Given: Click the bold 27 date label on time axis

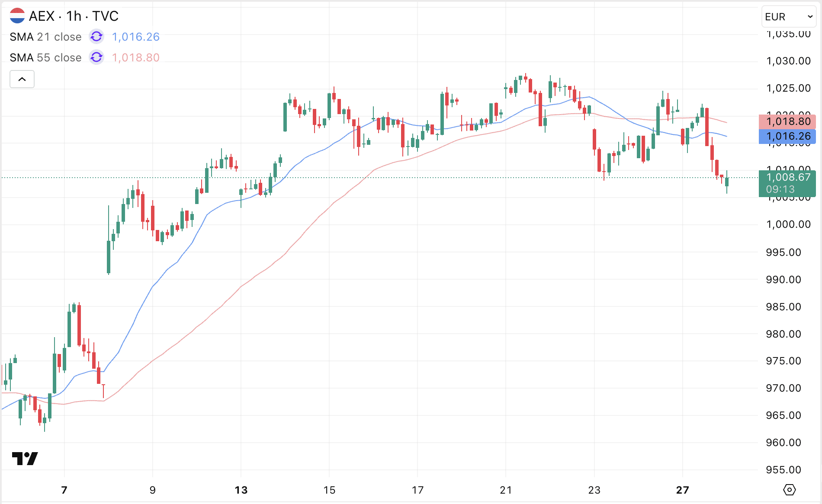Looking at the screenshot, I should [x=682, y=491].
